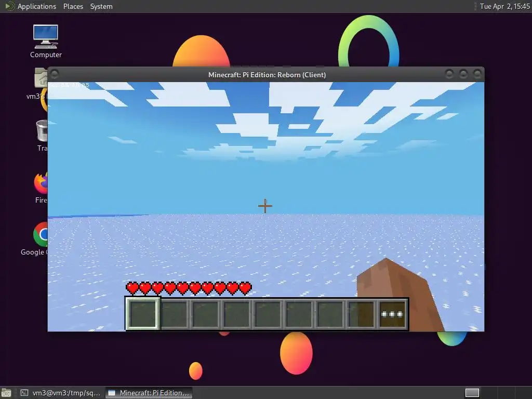
Task: Open the Minecraft window menu button at left
Action: [x=55, y=74]
